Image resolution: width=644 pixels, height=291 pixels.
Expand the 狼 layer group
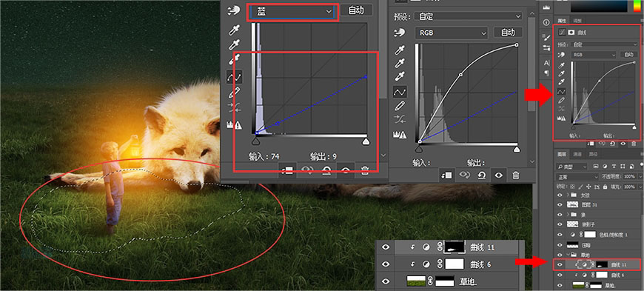click(x=568, y=215)
